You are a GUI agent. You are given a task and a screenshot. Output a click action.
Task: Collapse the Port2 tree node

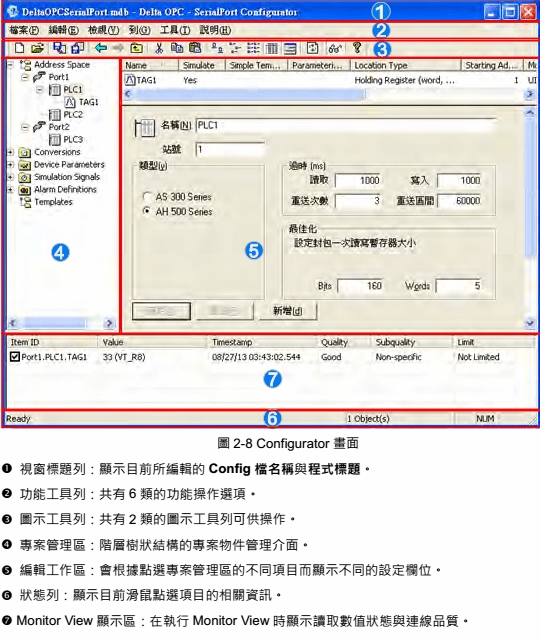25,127
